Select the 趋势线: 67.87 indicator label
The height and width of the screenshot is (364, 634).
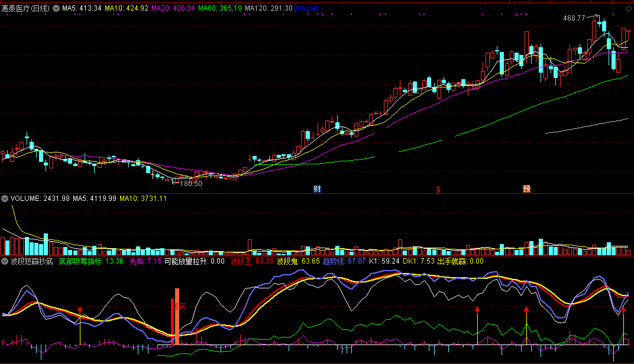(344, 261)
